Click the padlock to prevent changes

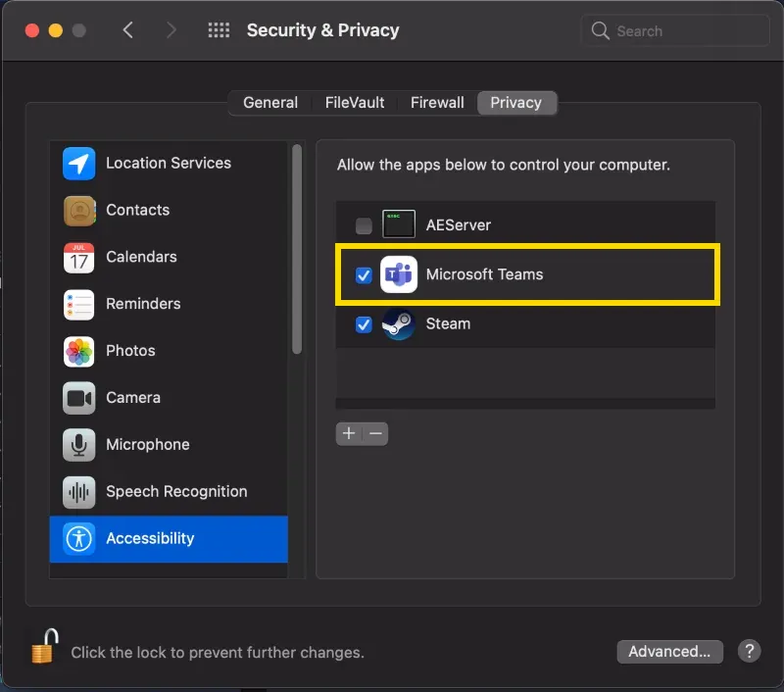click(44, 646)
